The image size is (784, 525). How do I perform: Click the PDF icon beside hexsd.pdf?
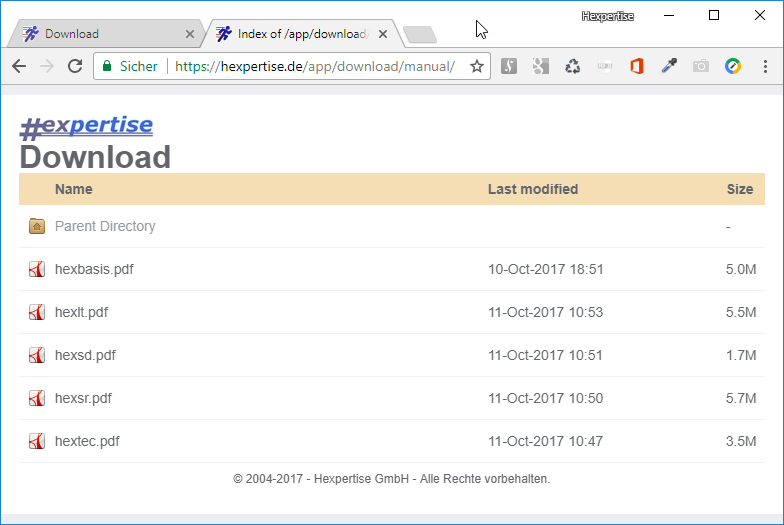click(37, 355)
